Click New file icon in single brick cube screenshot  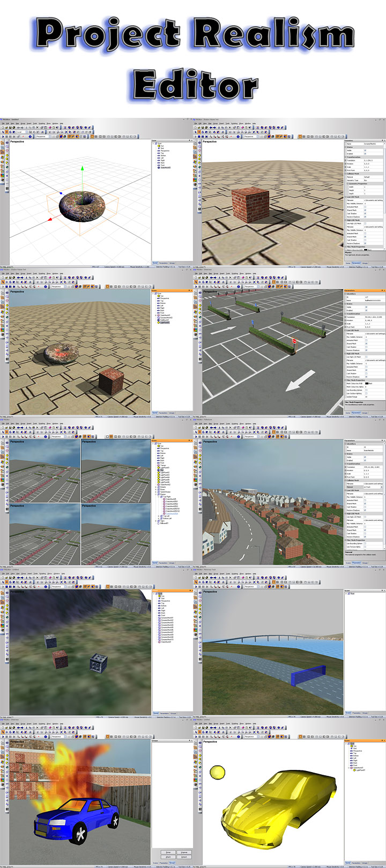(196, 128)
